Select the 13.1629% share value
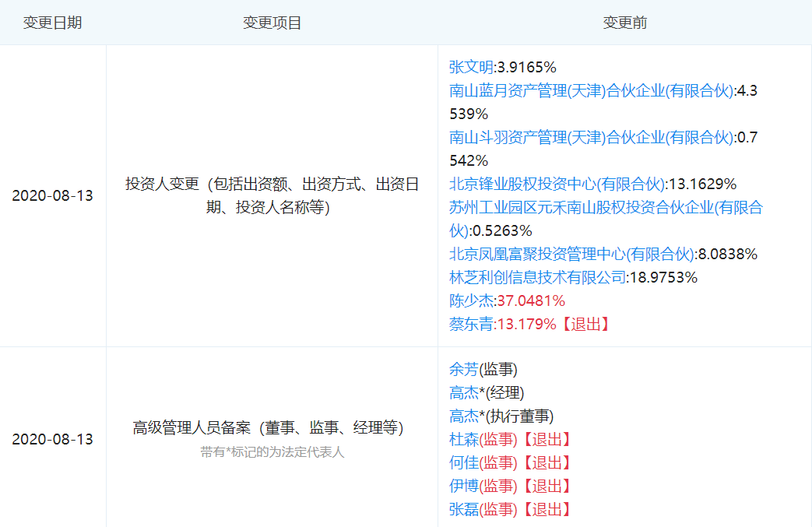This screenshot has width=812, height=527. pyautogui.click(x=702, y=184)
